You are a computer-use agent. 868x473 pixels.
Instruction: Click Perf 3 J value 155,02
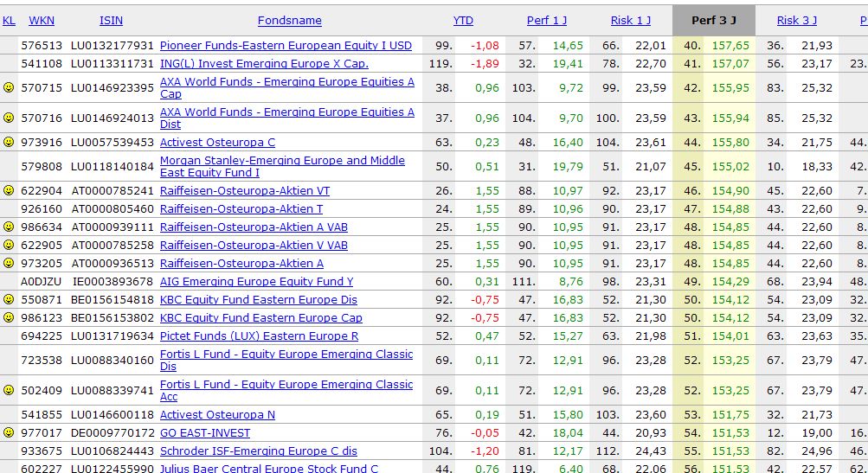730,167
